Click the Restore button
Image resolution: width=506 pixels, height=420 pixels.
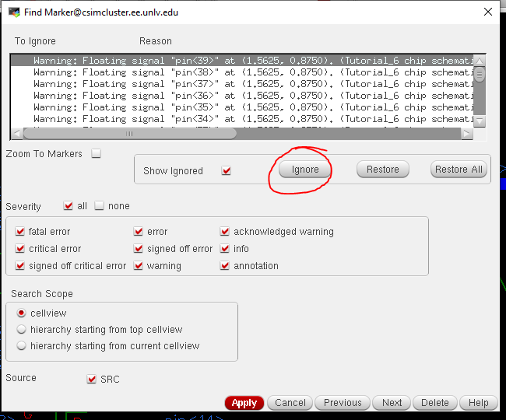click(x=383, y=170)
